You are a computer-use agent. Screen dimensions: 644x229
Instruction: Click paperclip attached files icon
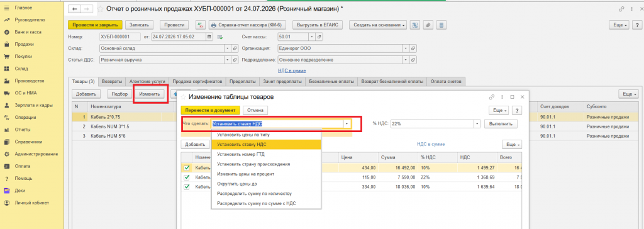point(428,25)
